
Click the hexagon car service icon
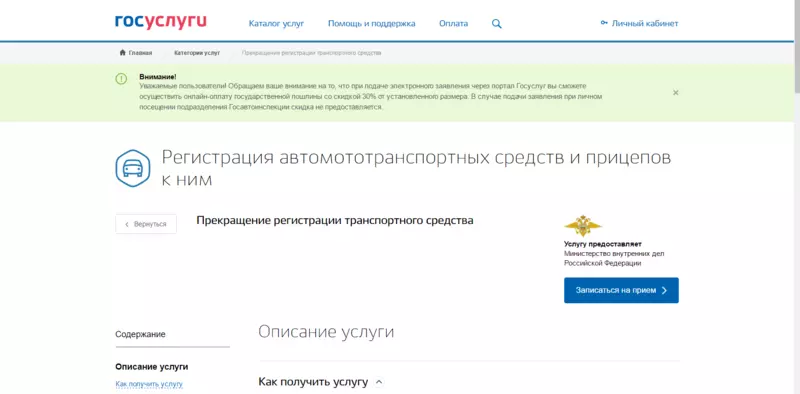(133, 168)
